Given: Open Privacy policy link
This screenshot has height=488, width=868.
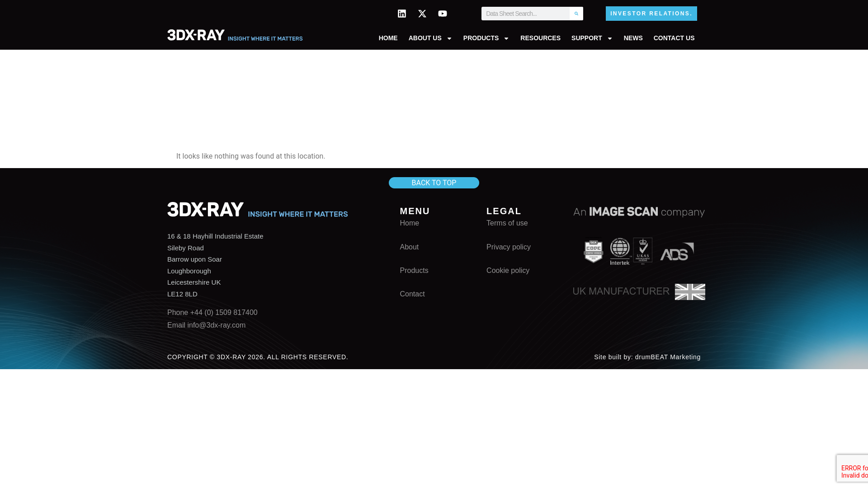Looking at the screenshot, I should pyautogui.click(x=509, y=247).
